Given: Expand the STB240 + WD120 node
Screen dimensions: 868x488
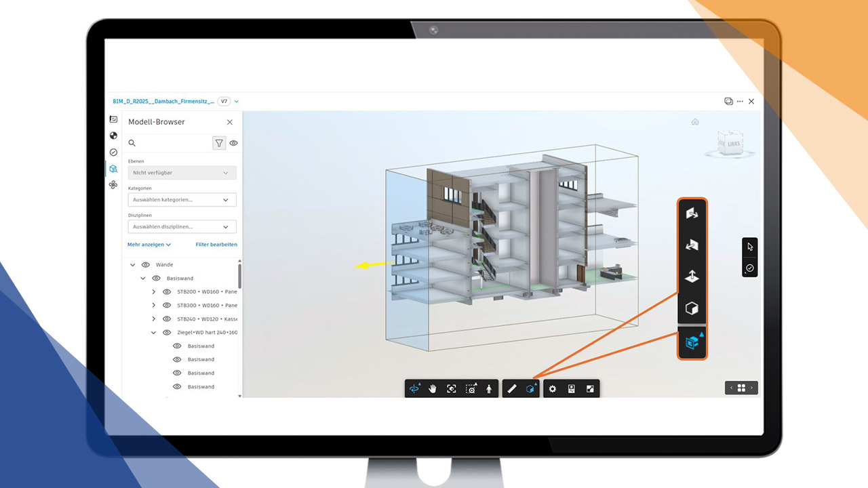Looking at the screenshot, I should click(154, 319).
